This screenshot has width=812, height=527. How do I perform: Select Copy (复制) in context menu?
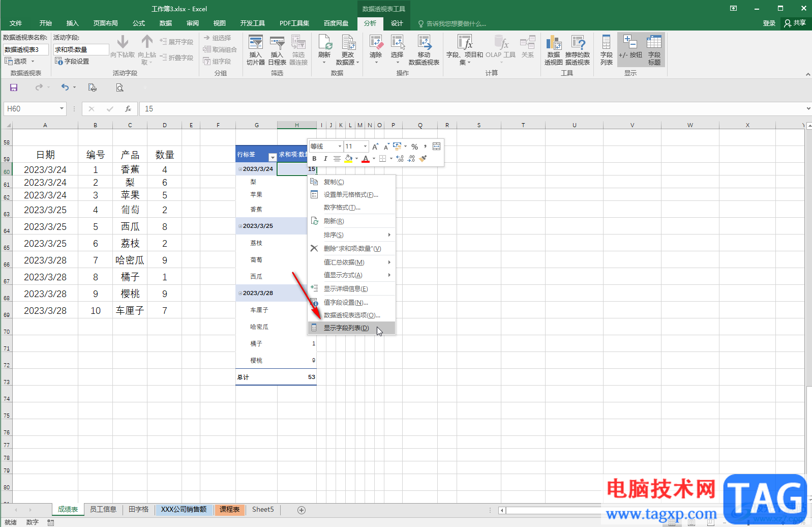[x=351, y=182]
